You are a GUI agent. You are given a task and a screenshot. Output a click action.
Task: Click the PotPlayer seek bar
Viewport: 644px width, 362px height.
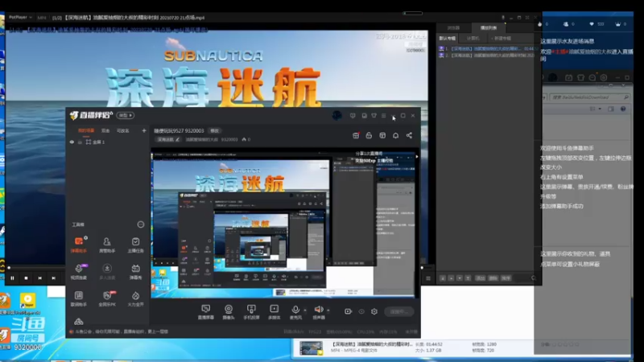(x=216, y=268)
